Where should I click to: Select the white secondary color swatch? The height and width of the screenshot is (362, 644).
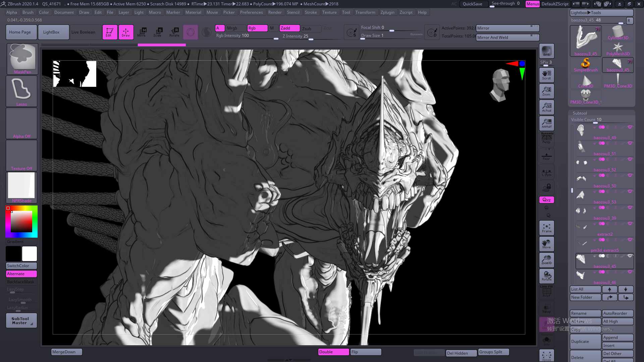30,254
